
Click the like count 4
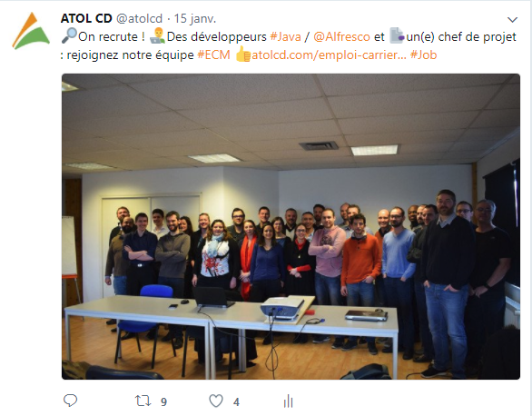pyautogui.click(x=236, y=402)
